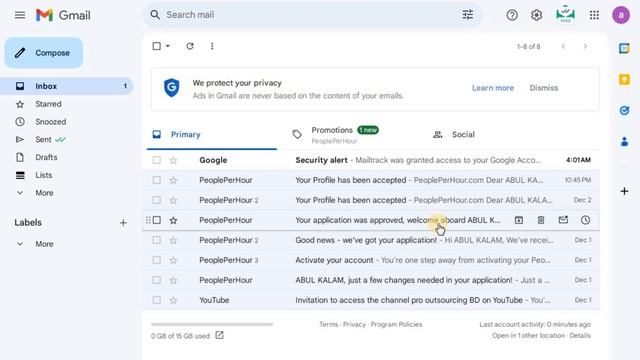The width and height of the screenshot is (640, 360).
Task: Open the Support help icon
Action: pyautogui.click(x=512, y=15)
